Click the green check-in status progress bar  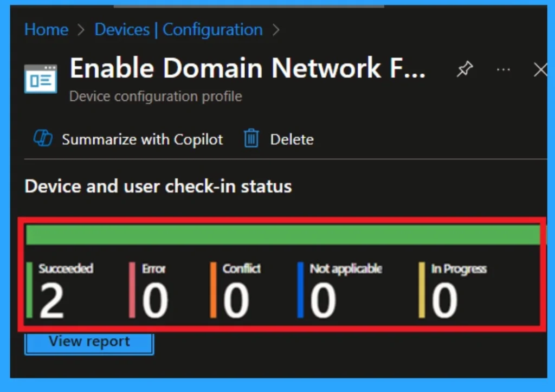coord(277,234)
